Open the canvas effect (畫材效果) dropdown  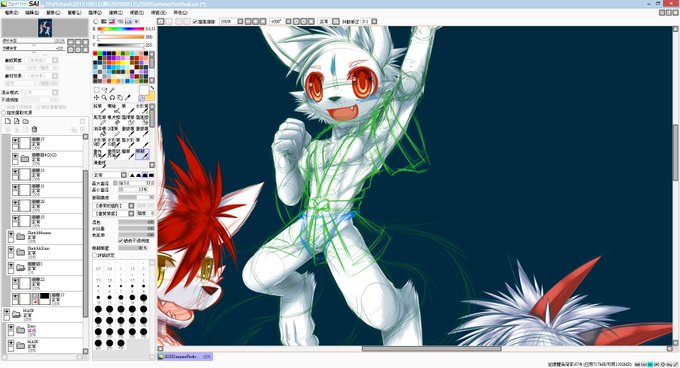[x=55, y=76]
